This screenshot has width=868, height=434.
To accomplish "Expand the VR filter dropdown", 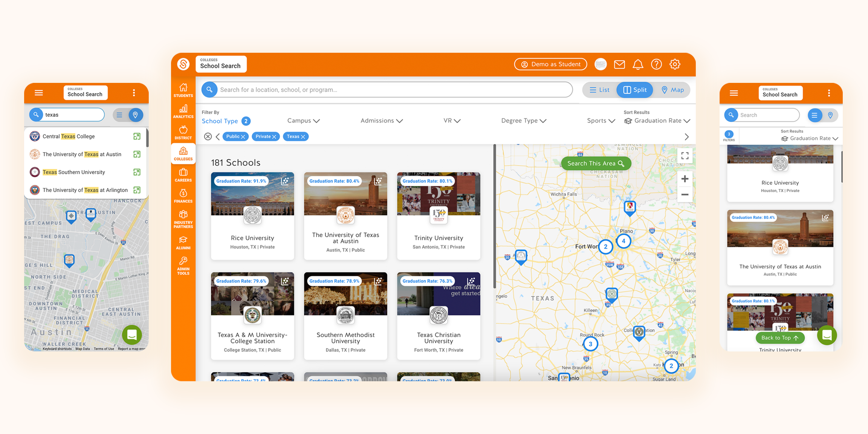I will 452,121.
